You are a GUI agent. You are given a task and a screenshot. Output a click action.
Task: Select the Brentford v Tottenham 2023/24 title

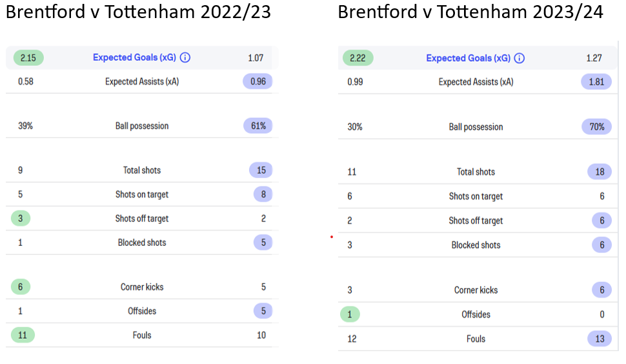(x=470, y=12)
